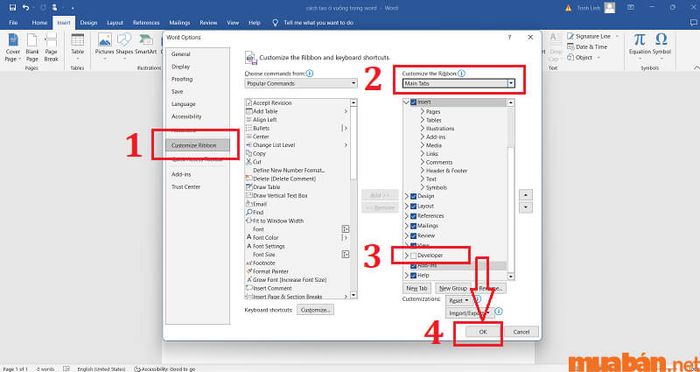Image resolution: width=700 pixels, height=372 pixels.
Task: Switch to the Mailings ribbon tab
Action: (x=179, y=23)
